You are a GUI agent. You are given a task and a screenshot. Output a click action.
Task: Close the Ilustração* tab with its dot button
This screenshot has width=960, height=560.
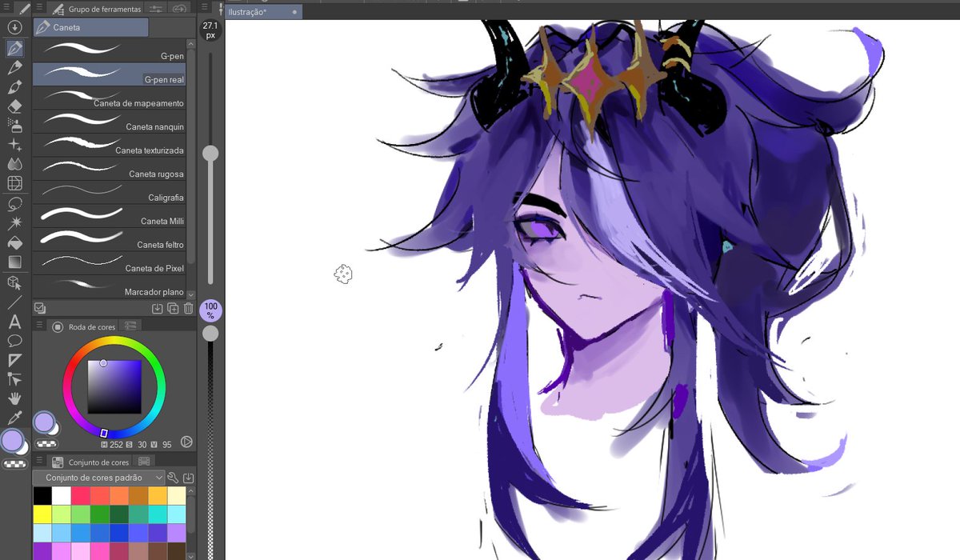point(295,12)
